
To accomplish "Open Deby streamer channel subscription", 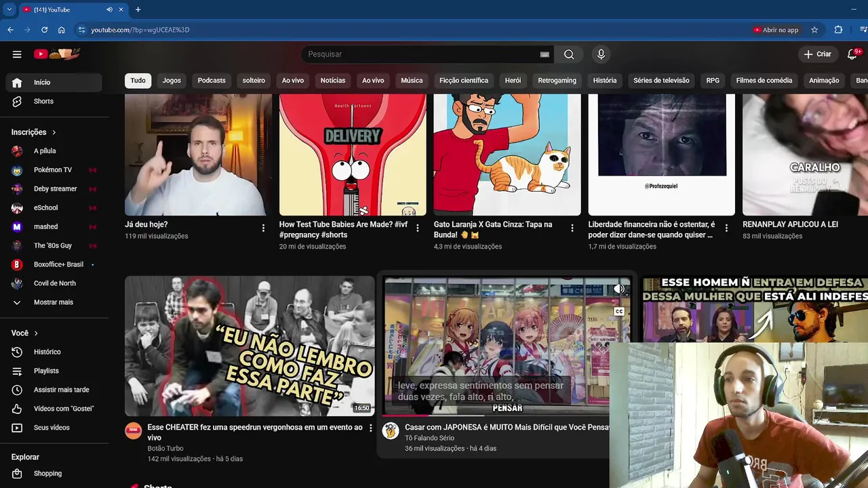I will tap(54, 189).
